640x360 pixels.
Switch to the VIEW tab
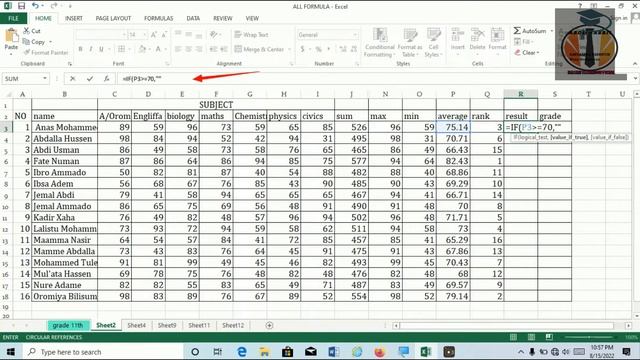coord(252,18)
